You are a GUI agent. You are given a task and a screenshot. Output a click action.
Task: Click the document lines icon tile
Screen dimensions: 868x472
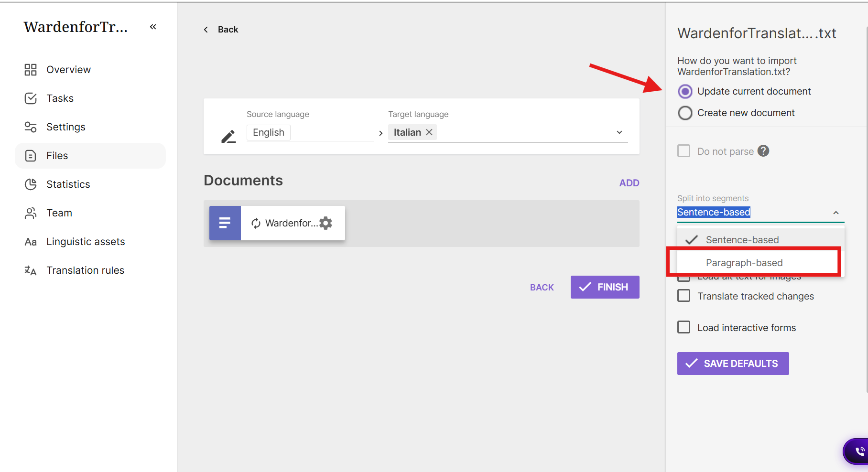pos(225,223)
